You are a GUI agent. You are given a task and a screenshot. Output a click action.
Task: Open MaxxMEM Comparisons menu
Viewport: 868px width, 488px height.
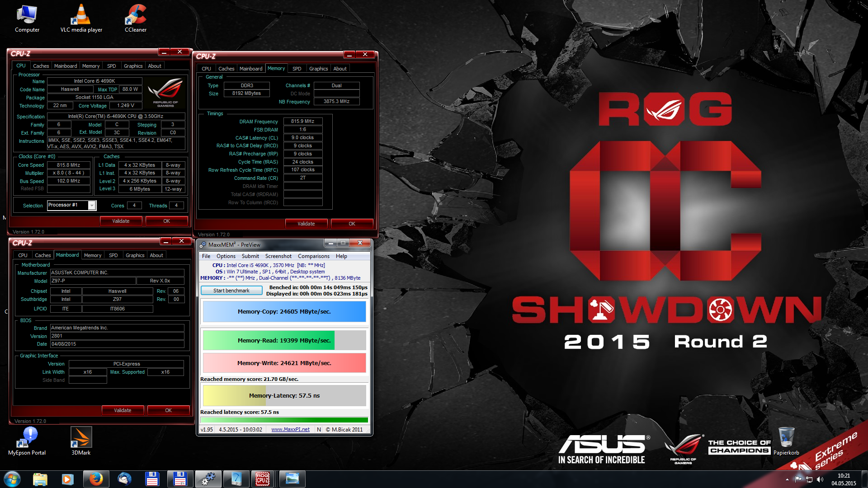pos(314,256)
